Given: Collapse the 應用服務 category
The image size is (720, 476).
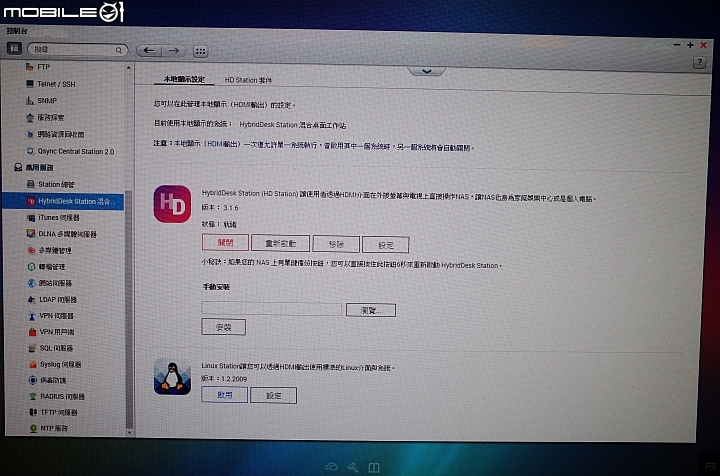Looking at the screenshot, I should click(x=34, y=168).
